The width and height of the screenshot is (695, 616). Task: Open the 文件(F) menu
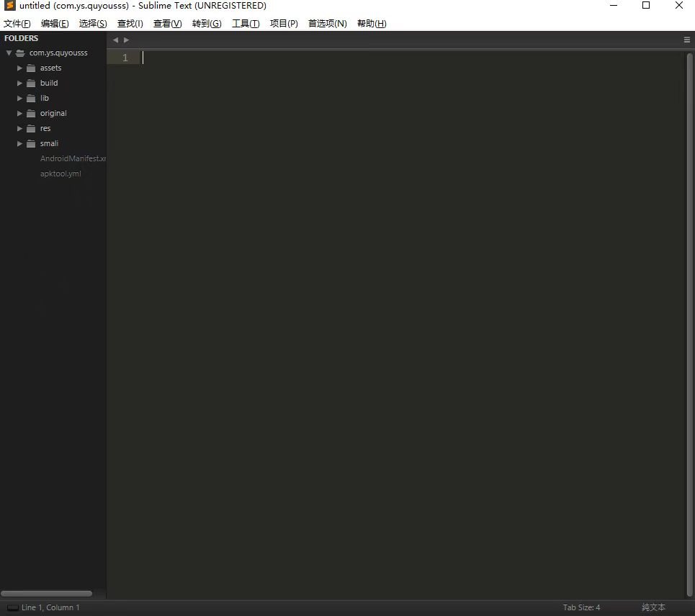click(17, 24)
